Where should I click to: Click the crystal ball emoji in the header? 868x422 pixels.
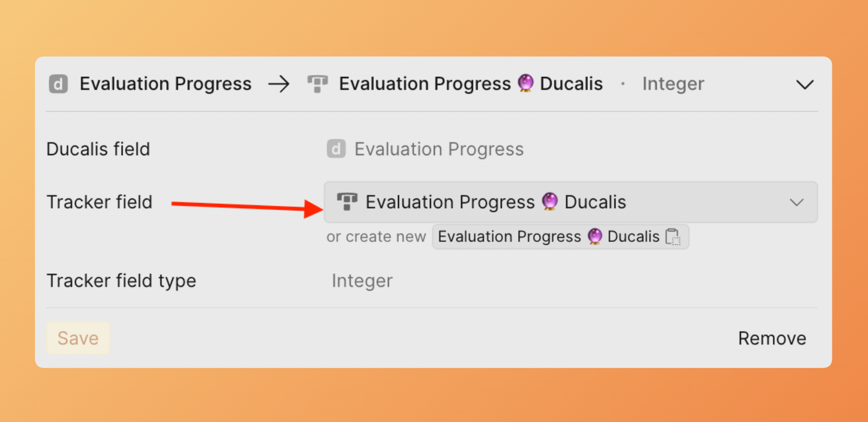coord(525,83)
